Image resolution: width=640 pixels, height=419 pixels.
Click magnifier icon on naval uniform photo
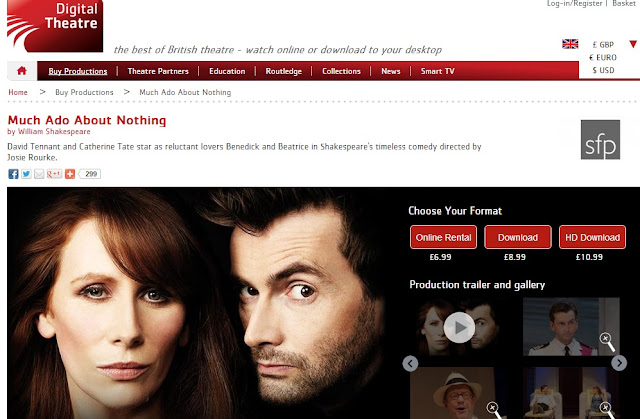click(607, 342)
